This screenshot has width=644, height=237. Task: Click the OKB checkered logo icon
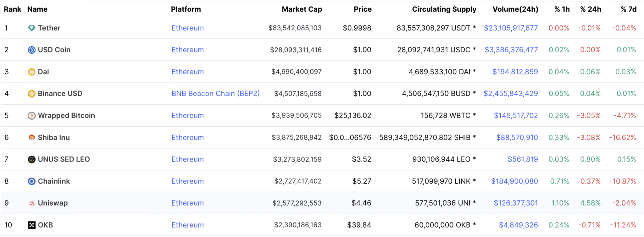point(31,225)
